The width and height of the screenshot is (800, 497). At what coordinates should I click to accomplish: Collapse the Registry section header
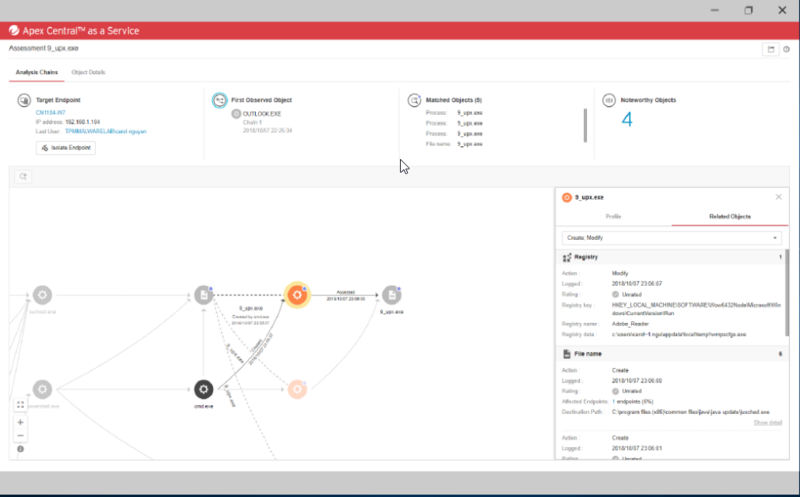(x=671, y=257)
